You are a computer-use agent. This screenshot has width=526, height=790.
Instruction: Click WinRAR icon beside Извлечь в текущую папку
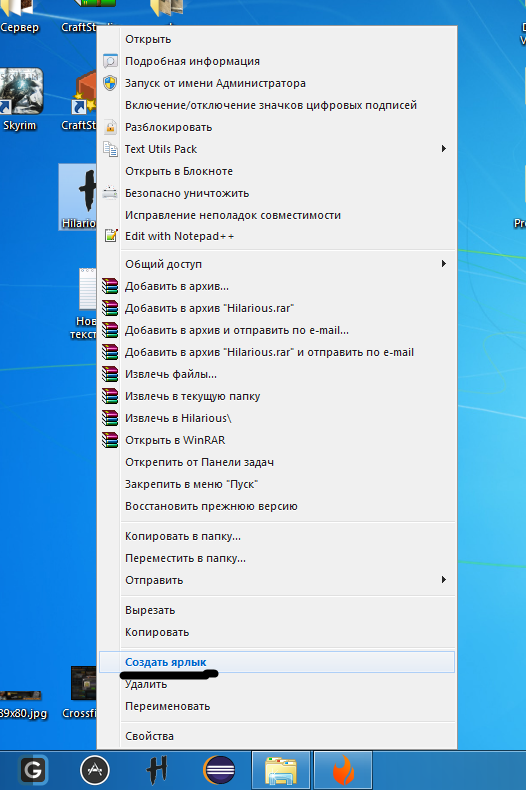pos(110,396)
